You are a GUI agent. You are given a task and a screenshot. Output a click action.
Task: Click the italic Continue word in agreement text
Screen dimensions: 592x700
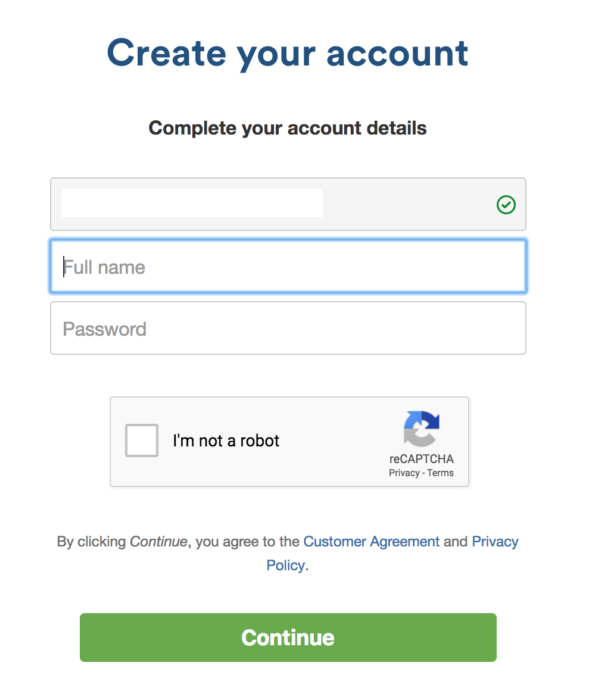pyautogui.click(x=158, y=542)
